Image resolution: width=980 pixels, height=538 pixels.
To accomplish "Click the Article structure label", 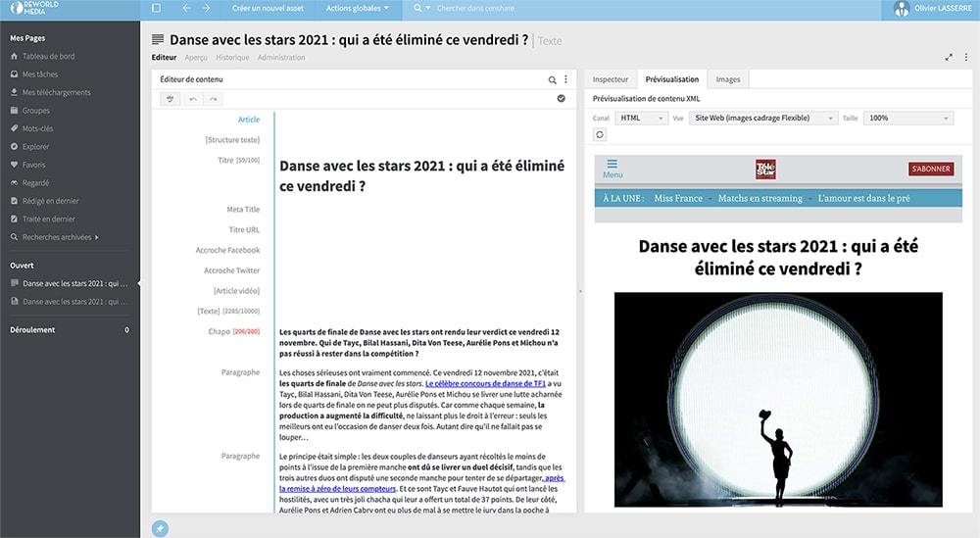I will pos(249,120).
